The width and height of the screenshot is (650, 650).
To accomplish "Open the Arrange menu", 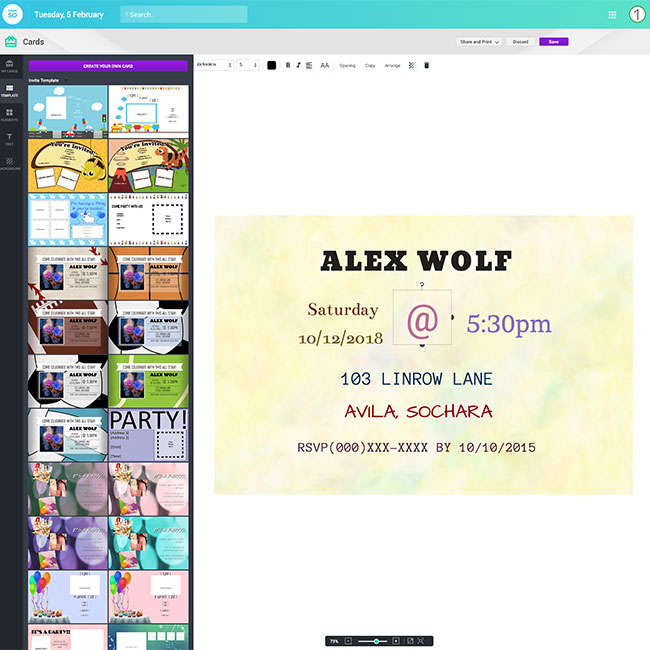I will (x=392, y=65).
